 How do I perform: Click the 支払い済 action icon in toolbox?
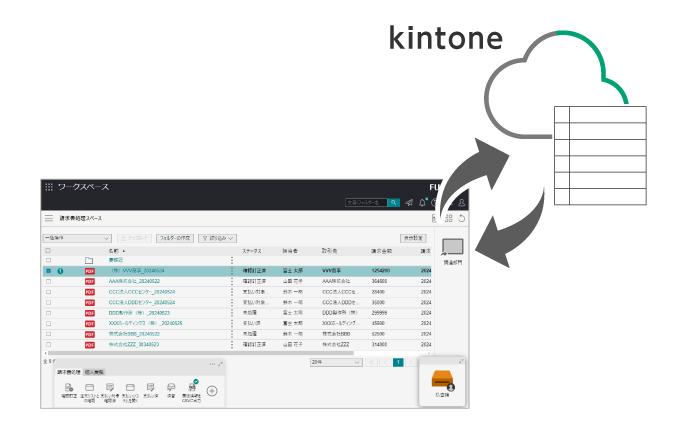click(150, 388)
